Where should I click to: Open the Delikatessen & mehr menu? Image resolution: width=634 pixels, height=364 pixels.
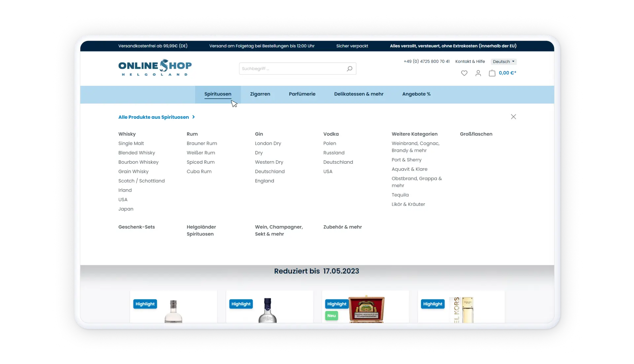[x=359, y=94]
